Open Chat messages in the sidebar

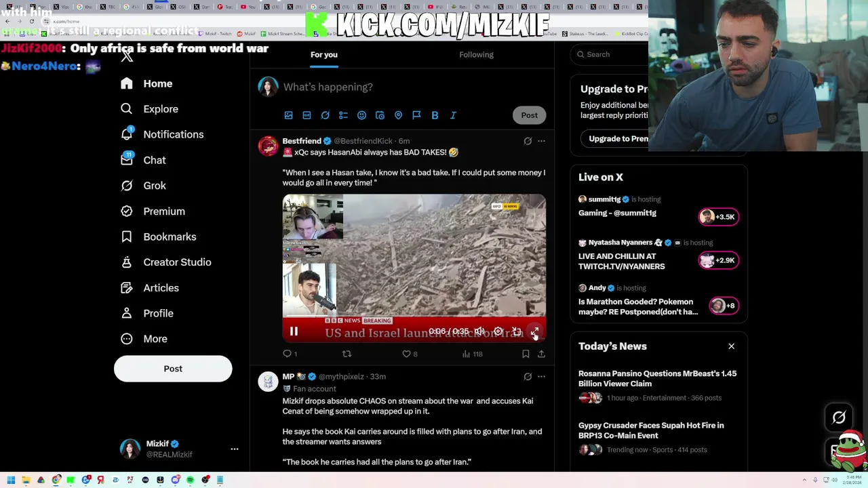[143, 160]
